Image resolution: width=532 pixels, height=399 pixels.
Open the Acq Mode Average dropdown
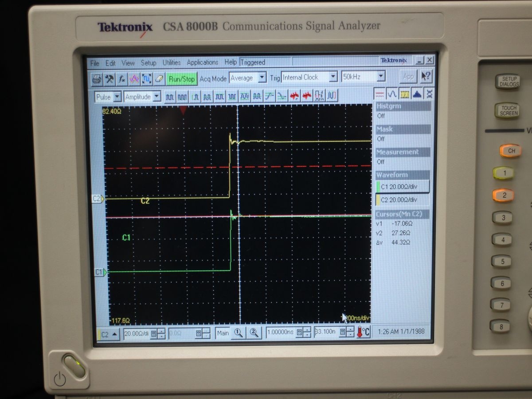tap(248, 78)
